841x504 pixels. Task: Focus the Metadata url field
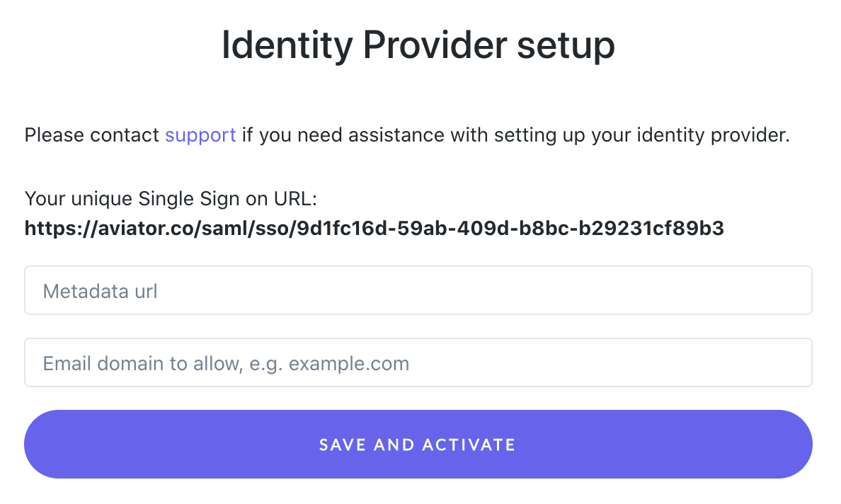pyautogui.click(x=418, y=290)
